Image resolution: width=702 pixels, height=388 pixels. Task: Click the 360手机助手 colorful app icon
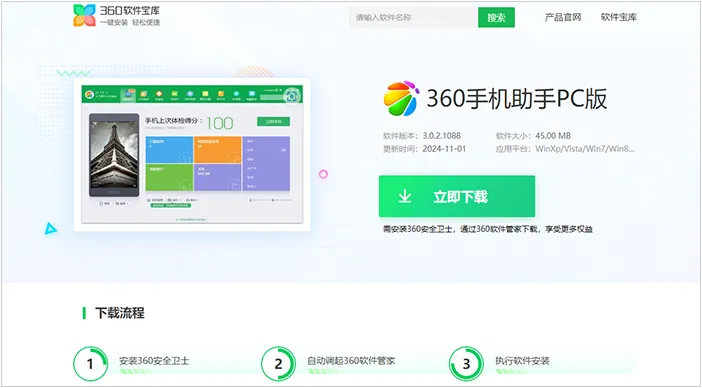(x=401, y=98)
